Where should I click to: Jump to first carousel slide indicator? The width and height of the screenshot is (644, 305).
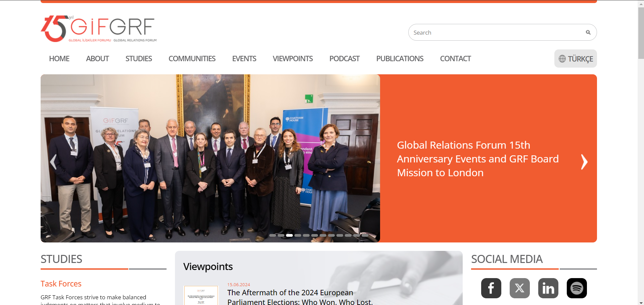point(273,235)
